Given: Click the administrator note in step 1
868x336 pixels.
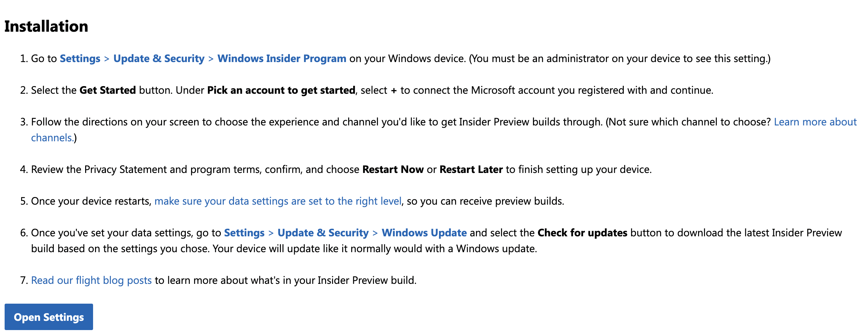Looking at the screenshot, I should 620,59.
